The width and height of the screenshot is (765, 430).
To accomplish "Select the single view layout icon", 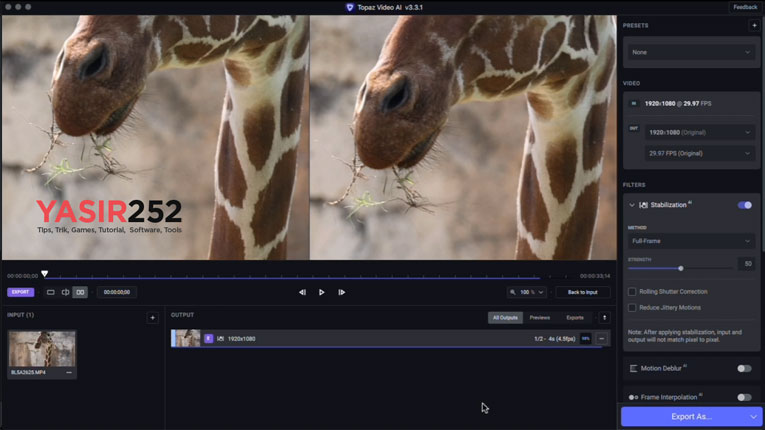I will (51, 292).
